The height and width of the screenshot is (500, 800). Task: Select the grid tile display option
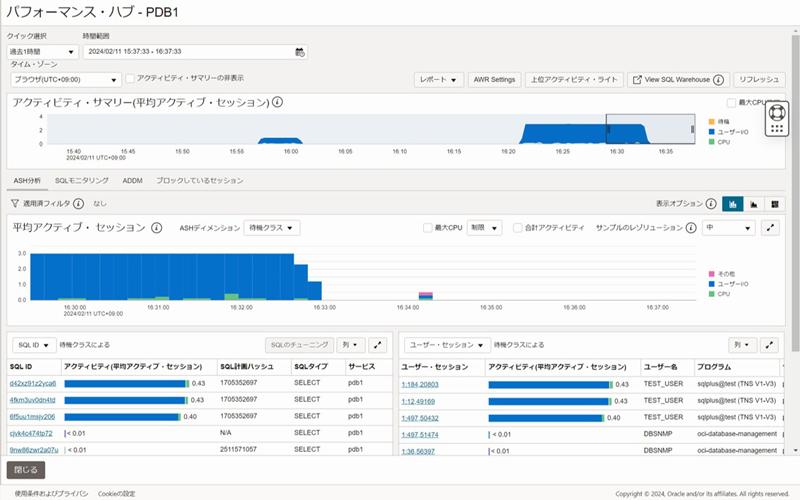click(774, 204)
